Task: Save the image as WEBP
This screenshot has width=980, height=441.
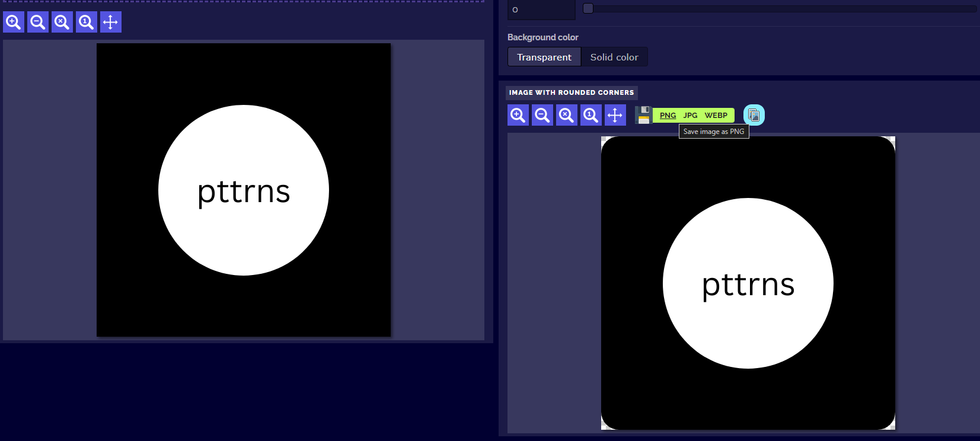Action: 716,116
